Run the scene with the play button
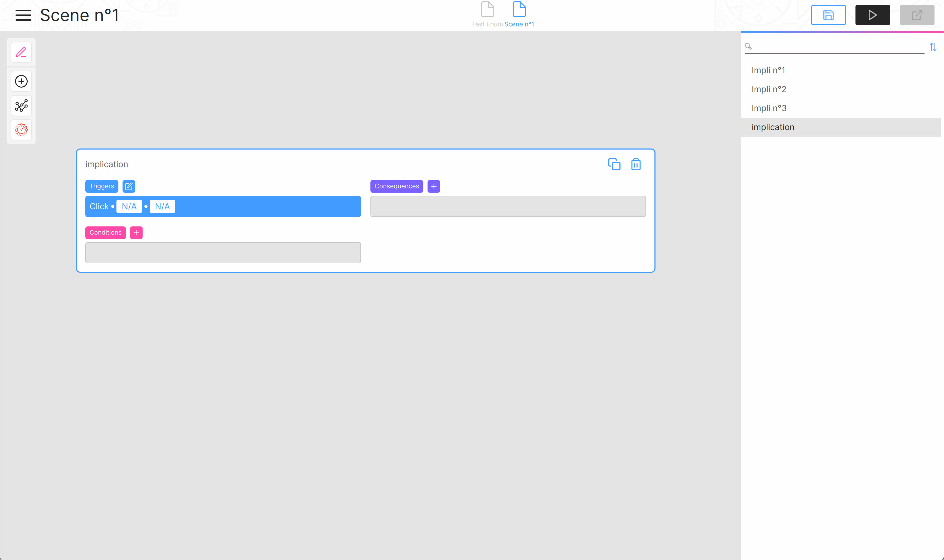This screenshot has height=560, width=944. 872,15
